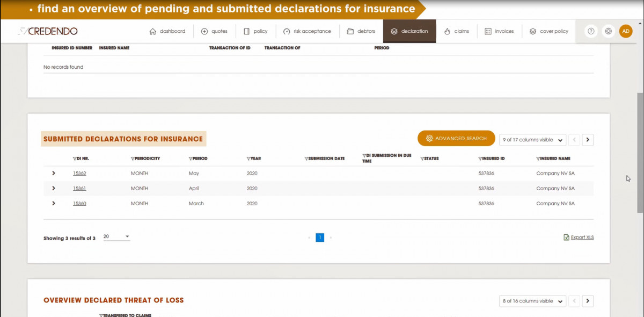This screenshot has height=317, width=644.
Task: Open the AD user avatar menu
Action: click(x=626, y=31)
